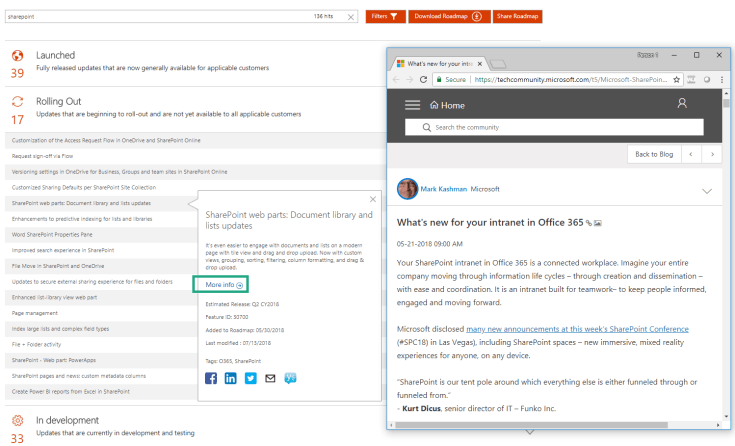Expand the article options chevron

point(707,190)
